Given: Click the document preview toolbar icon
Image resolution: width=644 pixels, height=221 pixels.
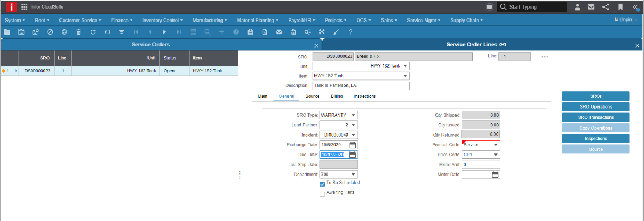Looking at the screenshot, I should point(265,32).
